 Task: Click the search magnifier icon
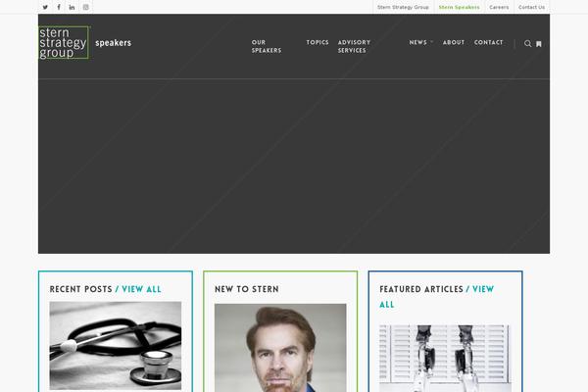[527, 43]
